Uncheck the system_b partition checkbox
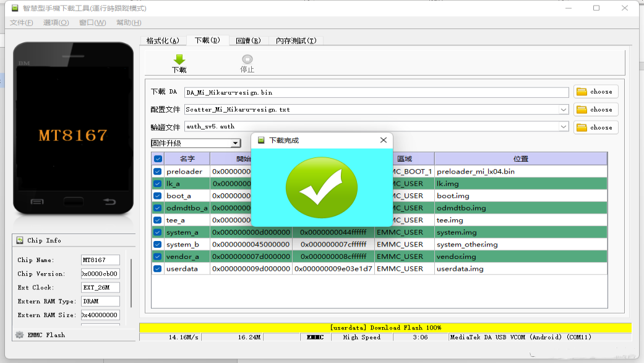 click(157, 244)
